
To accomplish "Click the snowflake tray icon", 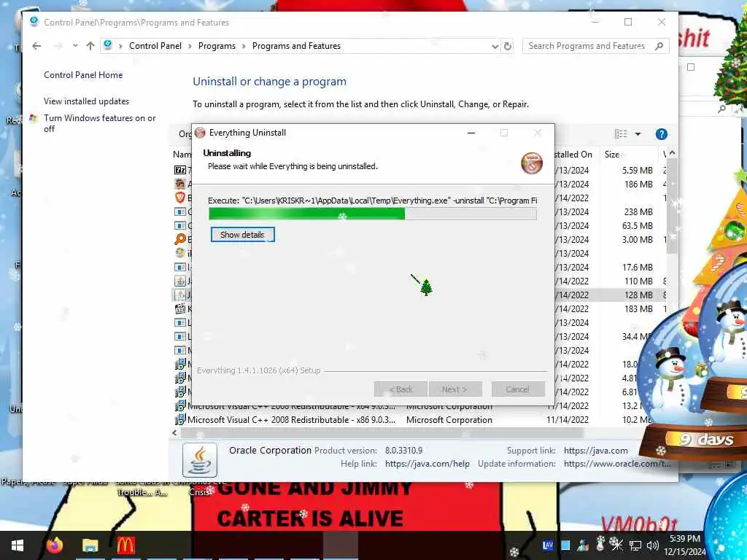I will coord(616,544).
